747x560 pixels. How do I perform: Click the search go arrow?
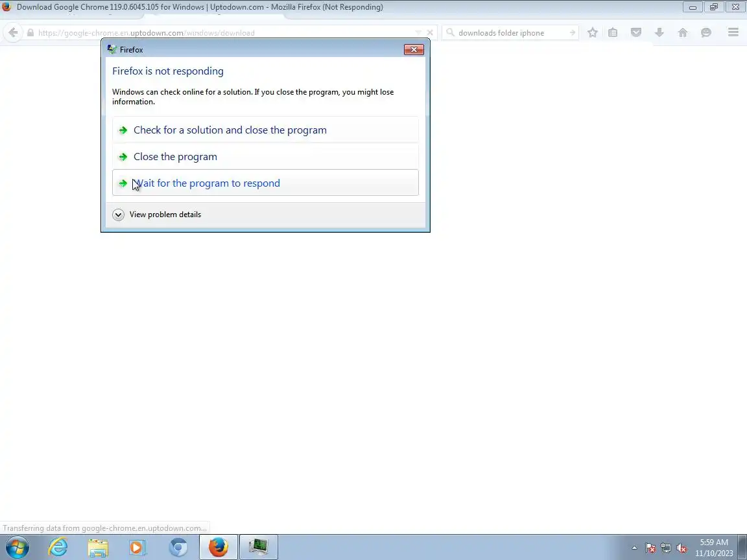(x=572, y=33)
